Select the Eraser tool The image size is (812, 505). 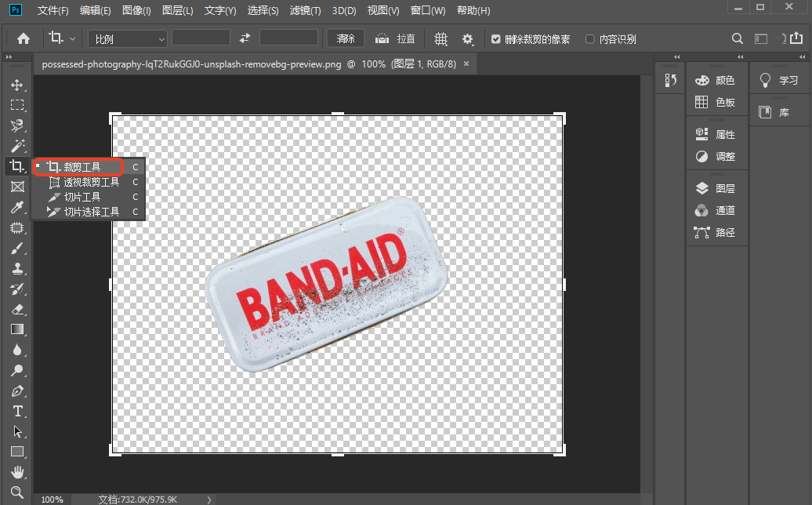pyautogui.click(x=17, y=309)
